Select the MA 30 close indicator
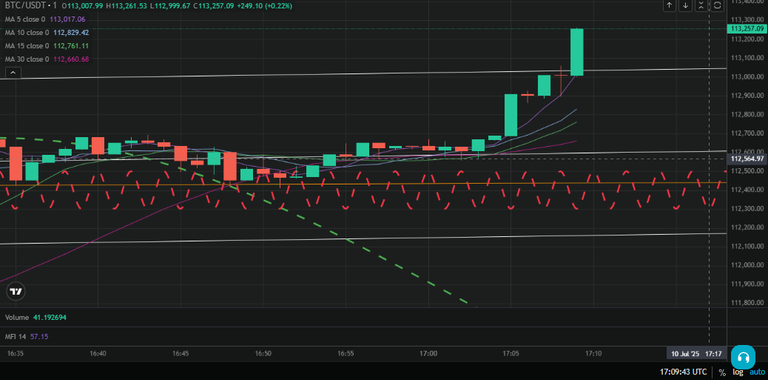The height and width of the screenshot is (380, 768). (x=27, y=59)
